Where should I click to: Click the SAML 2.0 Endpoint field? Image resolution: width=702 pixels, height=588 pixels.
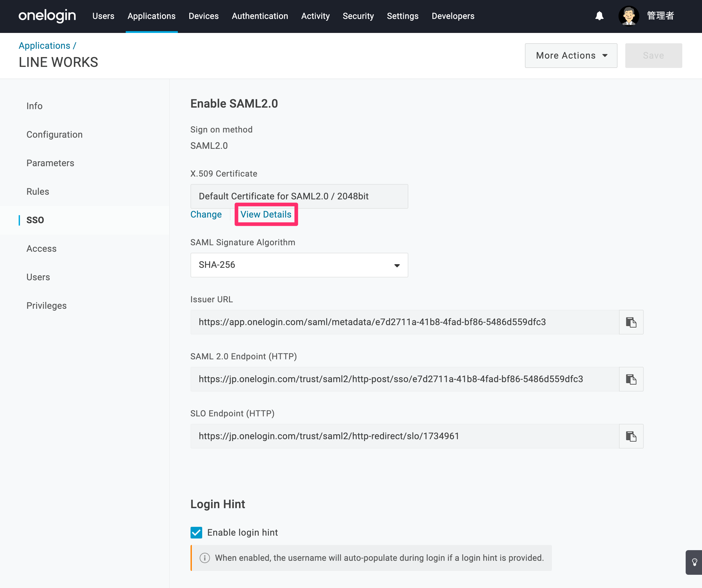coord(404,379)
